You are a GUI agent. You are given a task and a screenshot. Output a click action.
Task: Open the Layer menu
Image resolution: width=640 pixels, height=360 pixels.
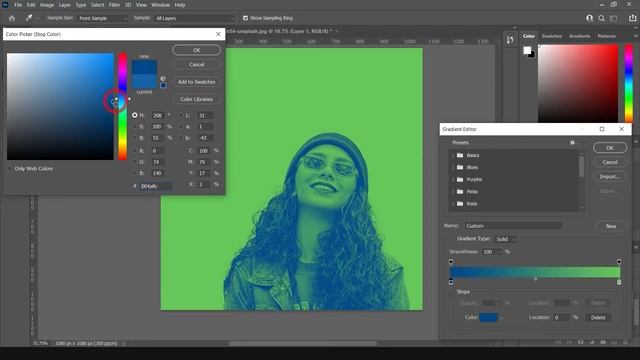point(64,5)
